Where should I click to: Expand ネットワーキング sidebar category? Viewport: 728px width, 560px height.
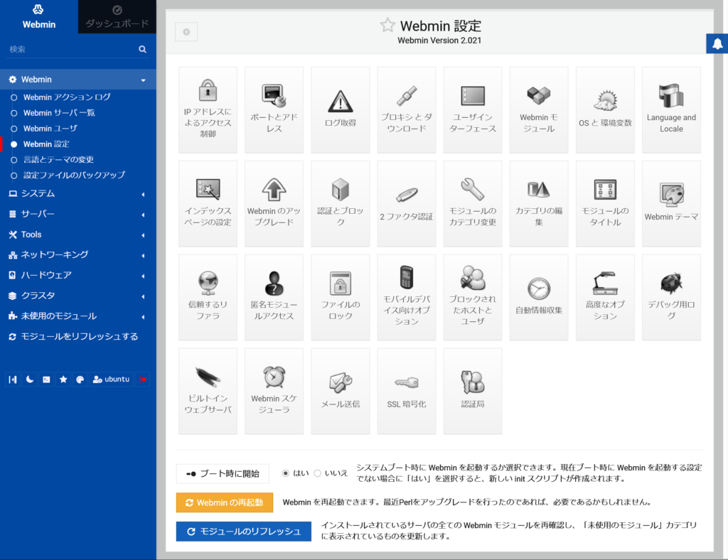tap(78, 254)
